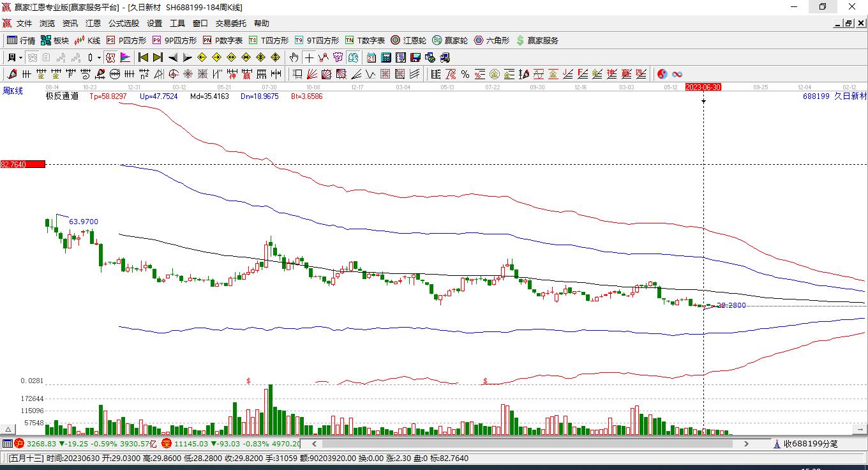Expand the 周 period dropdown
Viewport: 868px width, 470px height.
point(15,57)
